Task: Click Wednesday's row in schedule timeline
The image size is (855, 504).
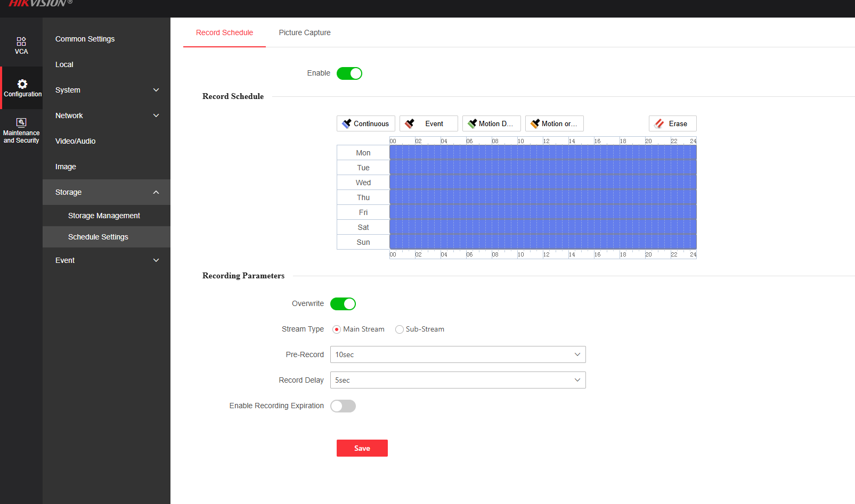Action: tap(542, 183)
